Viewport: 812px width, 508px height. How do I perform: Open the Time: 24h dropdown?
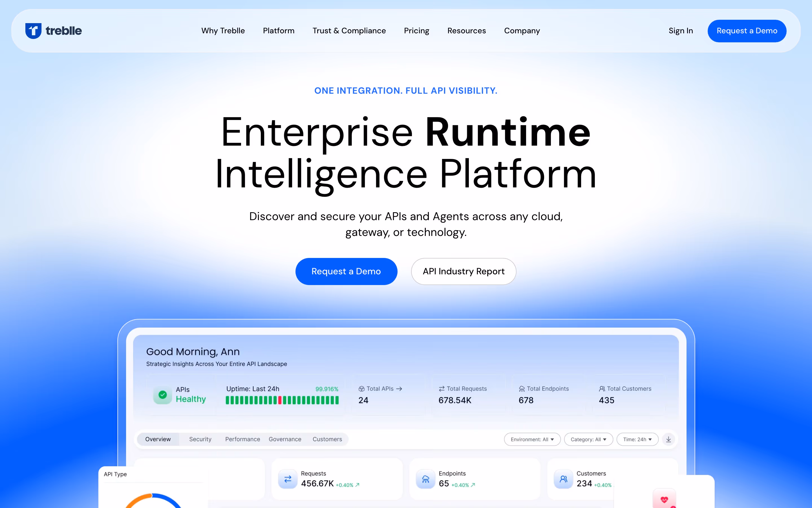coord(637,439)
